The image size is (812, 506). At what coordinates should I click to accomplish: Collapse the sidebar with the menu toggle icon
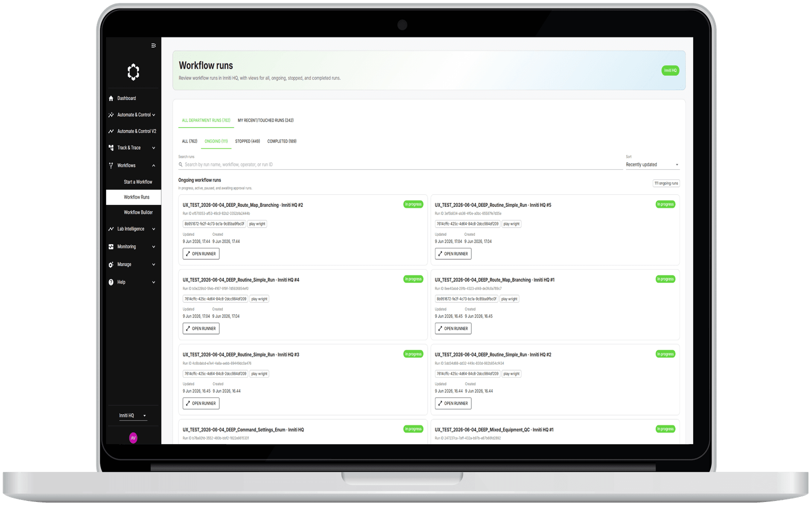153,46
